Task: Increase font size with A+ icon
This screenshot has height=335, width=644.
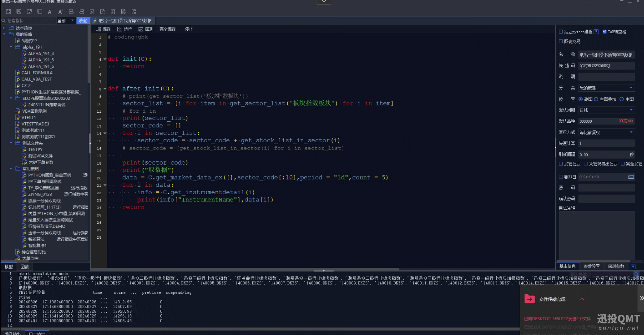Action: pos(61,12)
